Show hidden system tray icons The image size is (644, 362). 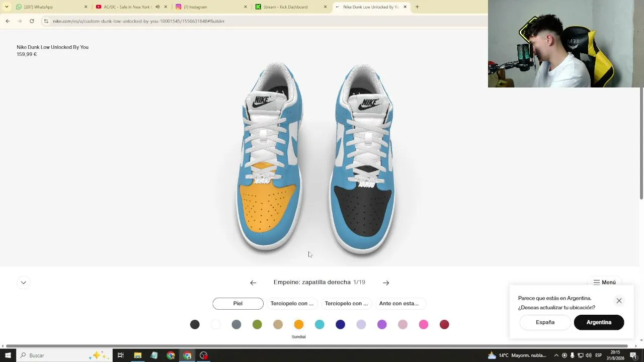pos(556,355)
